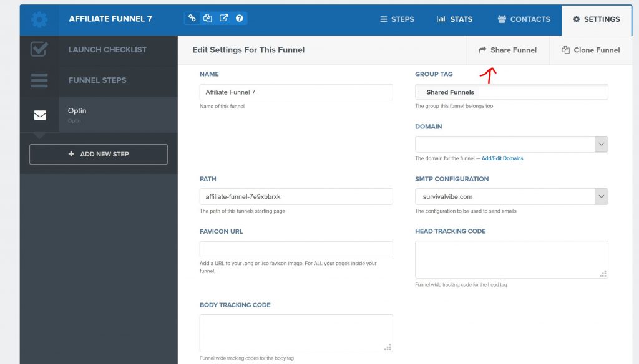Click the 'Edit Settings For This Funnel' heading
The width and height of the screenshot is (639, 364).
248,50
